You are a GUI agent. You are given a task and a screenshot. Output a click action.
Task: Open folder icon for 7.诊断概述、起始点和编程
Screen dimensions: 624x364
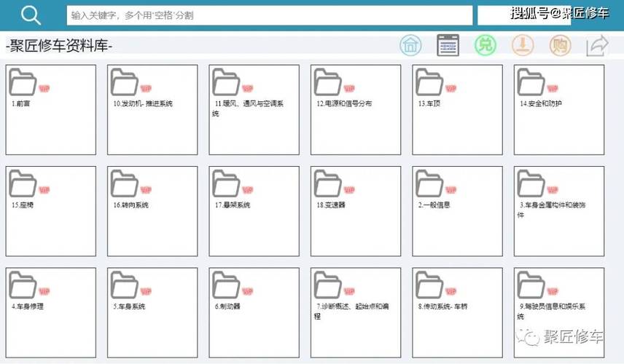pos(328,285)
